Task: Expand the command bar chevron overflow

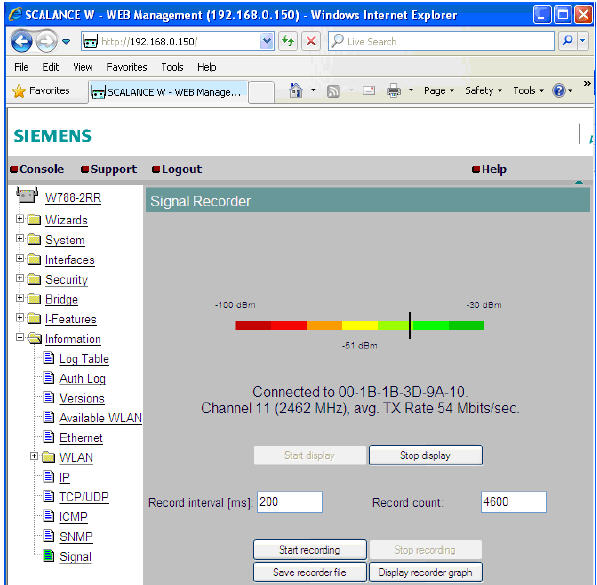Action: [587, 83]
